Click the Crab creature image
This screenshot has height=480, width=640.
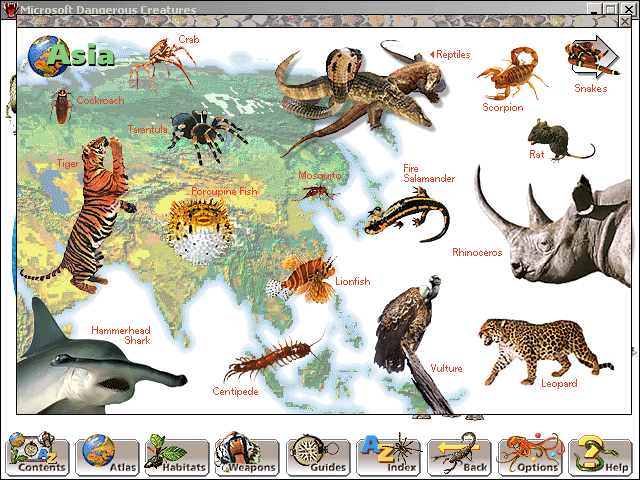161,63
